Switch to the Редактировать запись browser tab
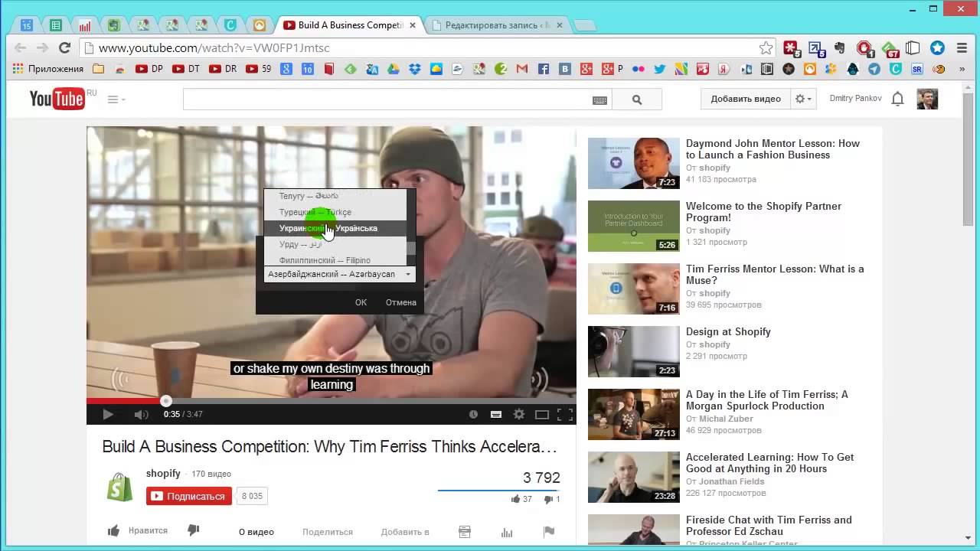The height and width of the screenshot is (551, 980). coord(496,25)
